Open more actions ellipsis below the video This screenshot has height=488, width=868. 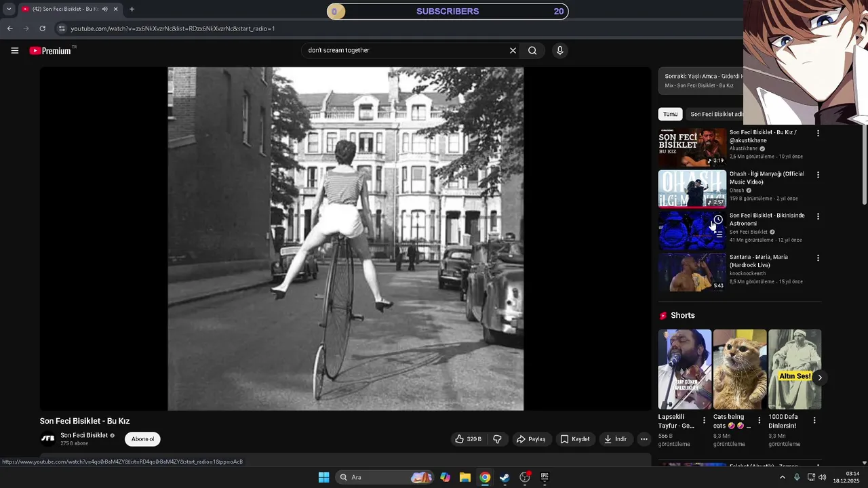pyautogui.click(x=644, y=439)
